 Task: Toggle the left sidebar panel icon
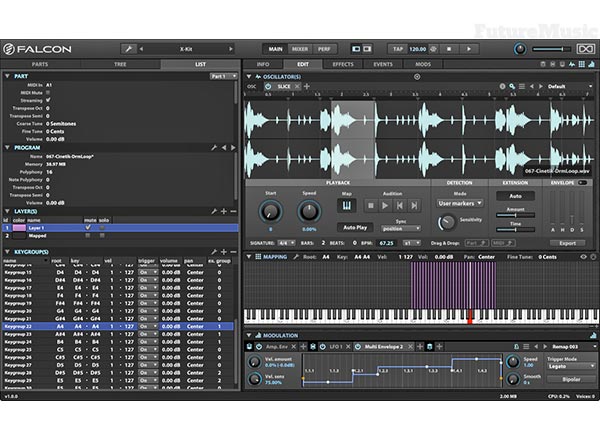pyautogui.click(x=356, y=49)
